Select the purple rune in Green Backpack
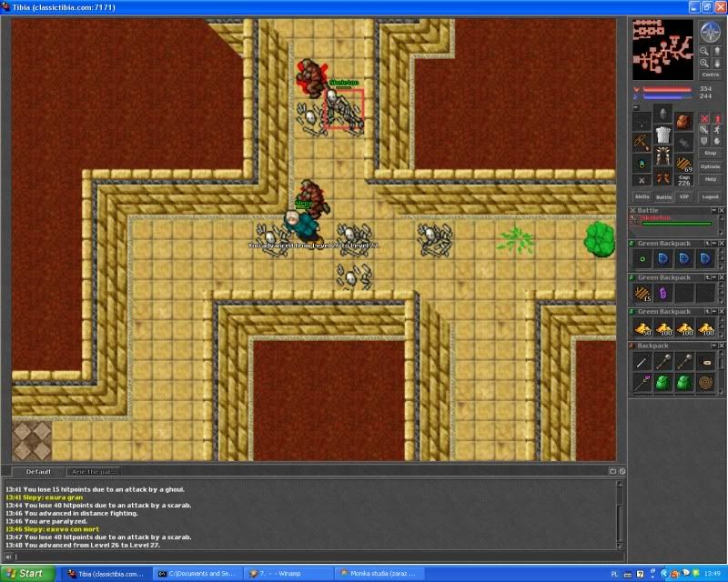Screen dimensions: 728x582 (x=663, y=294)
